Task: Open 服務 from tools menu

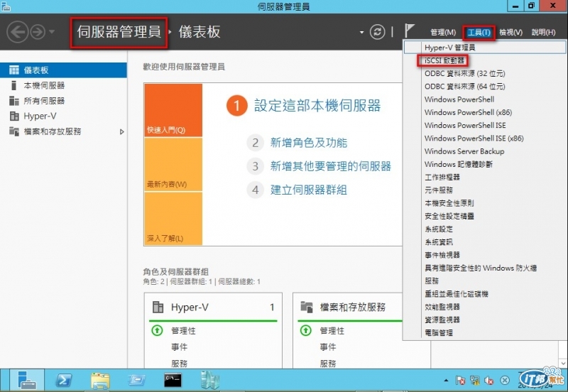Action: click(x=485, y=281)
